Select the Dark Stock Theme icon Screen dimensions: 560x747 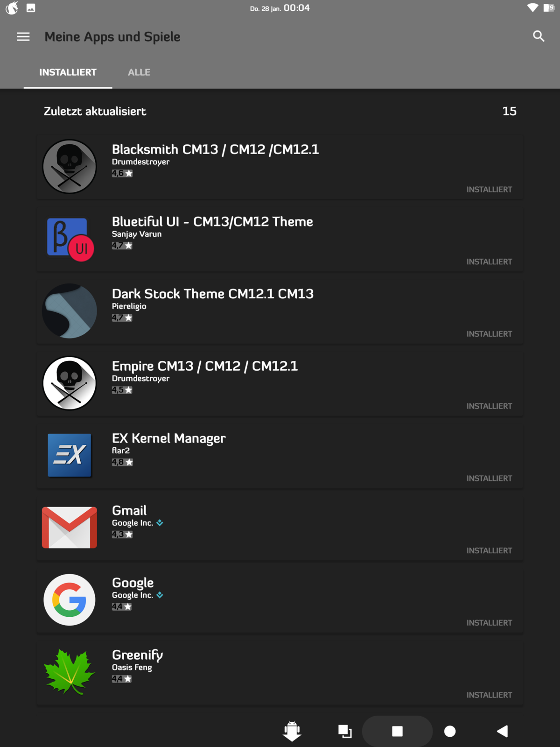pos(70,311)
